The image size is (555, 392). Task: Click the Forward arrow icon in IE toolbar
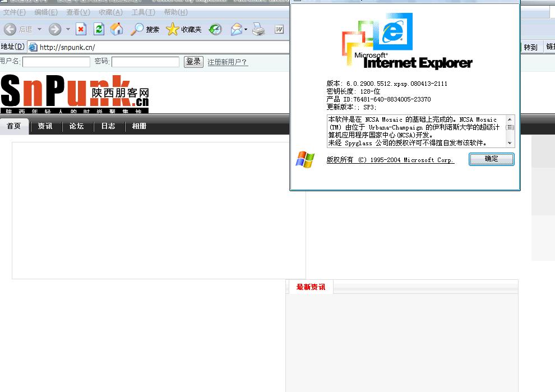55,29
